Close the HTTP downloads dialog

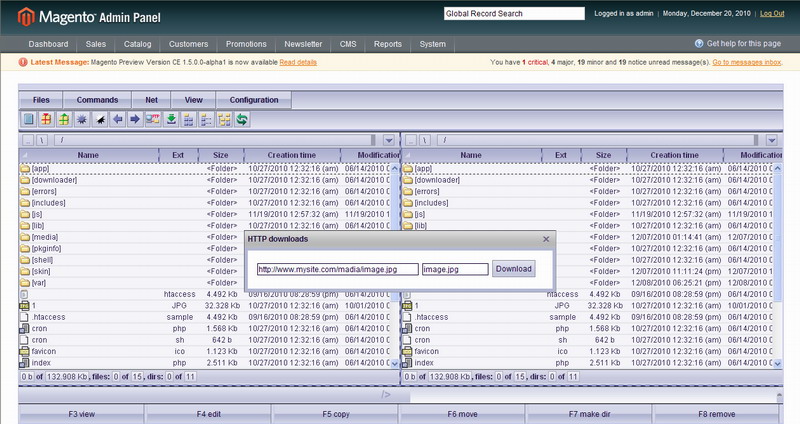(x=546, y=239)
